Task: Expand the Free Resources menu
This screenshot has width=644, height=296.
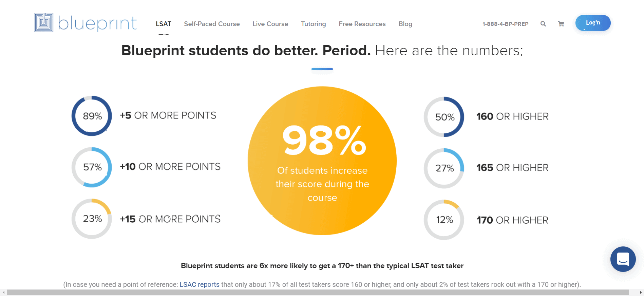Action: (362, 24)
